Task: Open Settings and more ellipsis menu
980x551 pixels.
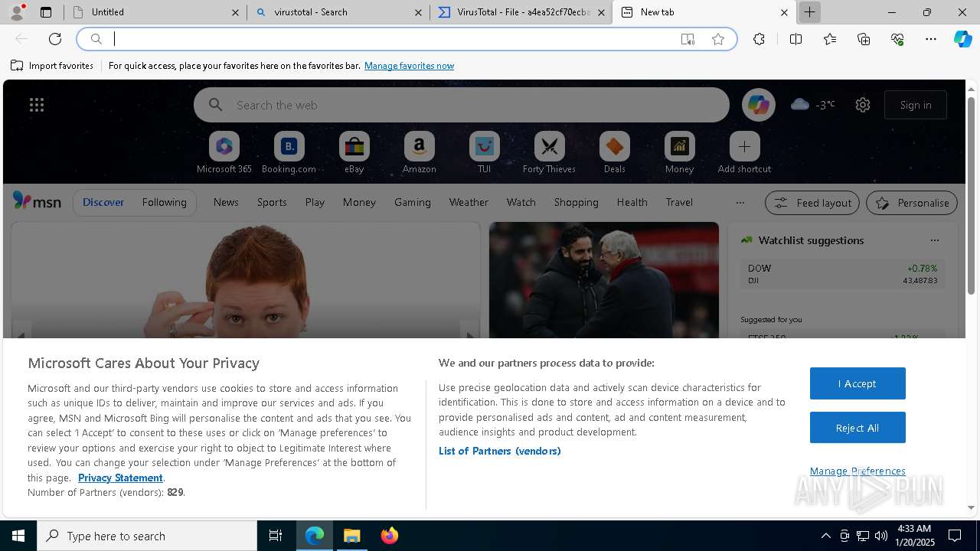Action: coord(931,39)
